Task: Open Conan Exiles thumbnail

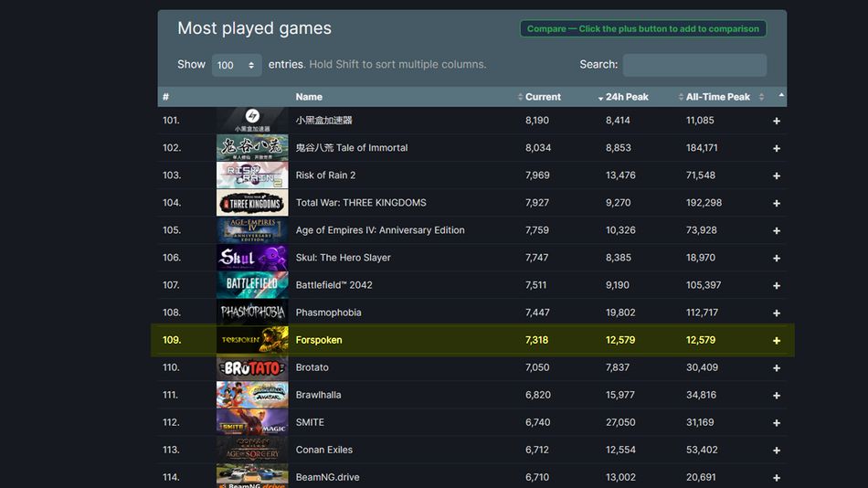Action: tap(252, 450)
